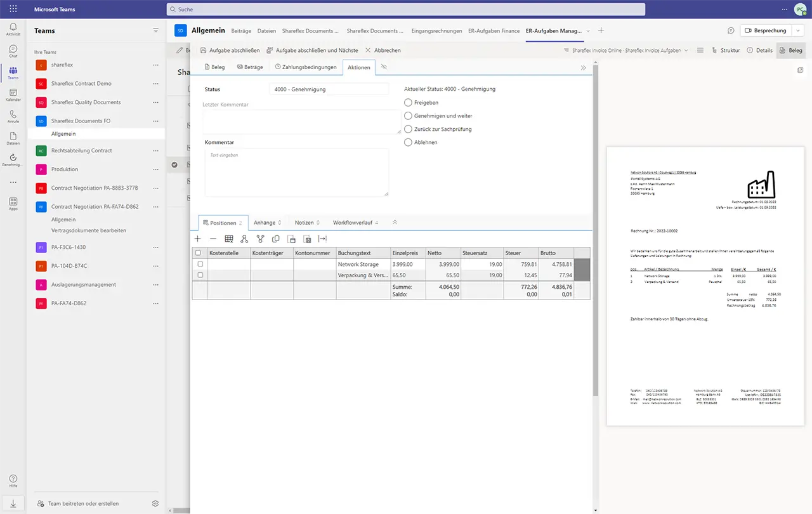
Task: Expand the Shareflex Invoice Aufgaben view dropdown
Action: point(686,50)
